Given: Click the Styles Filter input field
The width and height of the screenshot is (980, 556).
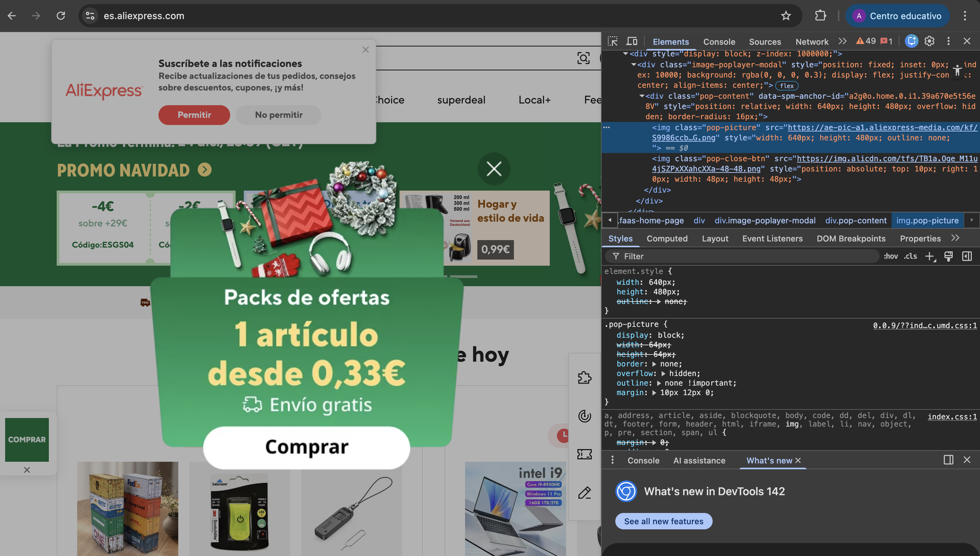Looking at the screenshot, I should [x=744, y=256].
